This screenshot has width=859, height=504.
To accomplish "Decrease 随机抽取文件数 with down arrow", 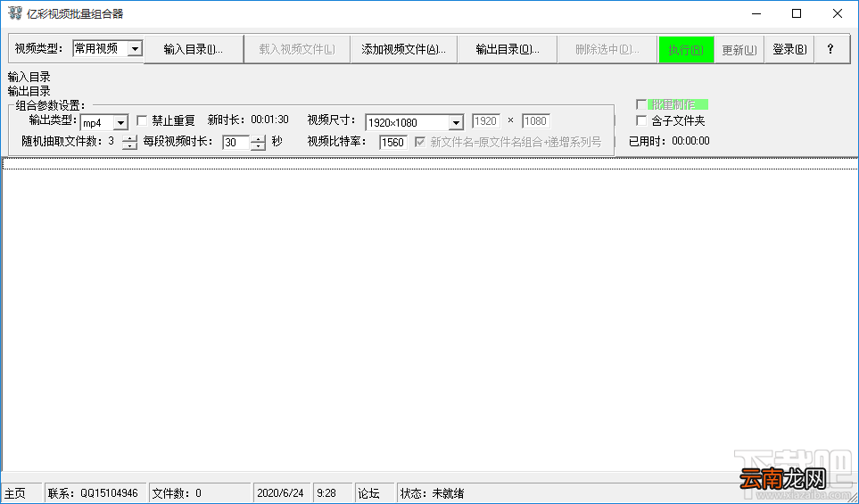I will (x=129, y=145).
